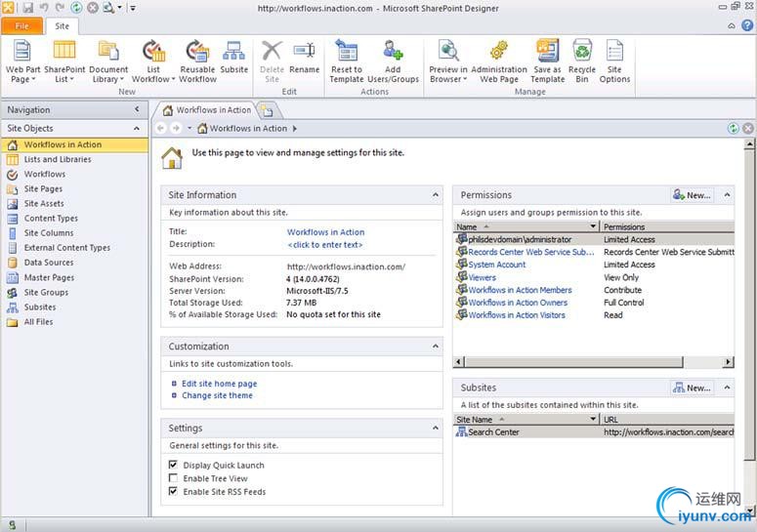This screenshot has height=532, width=757.
Task: Select External Content Types
Action: tap(75, 247)
